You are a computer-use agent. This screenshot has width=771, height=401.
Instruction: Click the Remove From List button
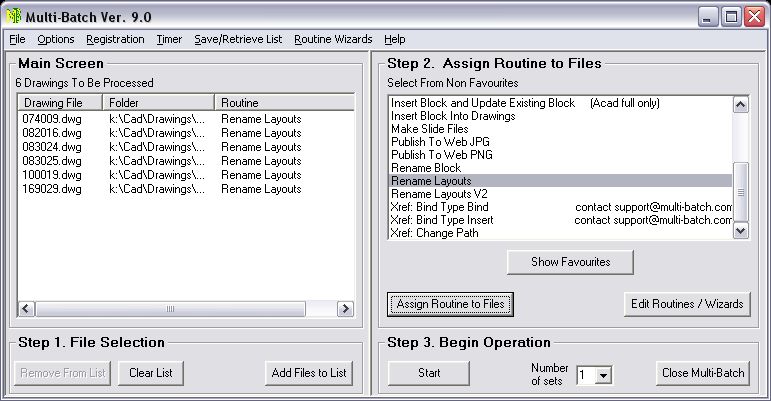(x=62, y=373)
